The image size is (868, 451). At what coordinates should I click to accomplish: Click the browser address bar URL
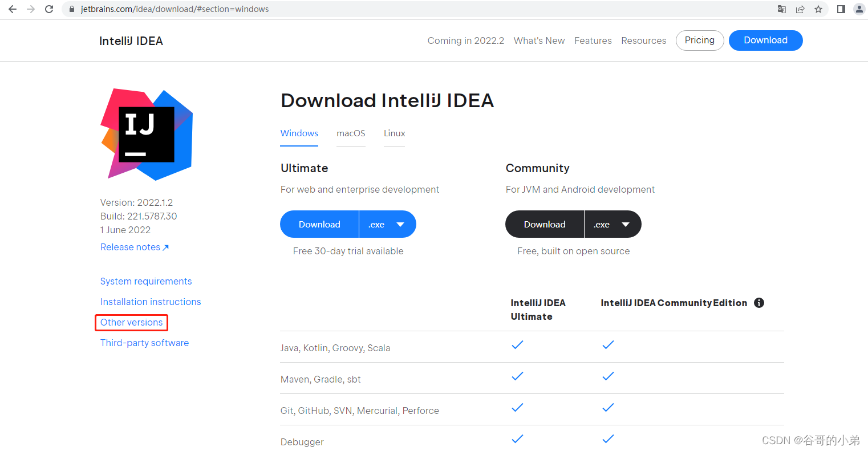point(175,9)
